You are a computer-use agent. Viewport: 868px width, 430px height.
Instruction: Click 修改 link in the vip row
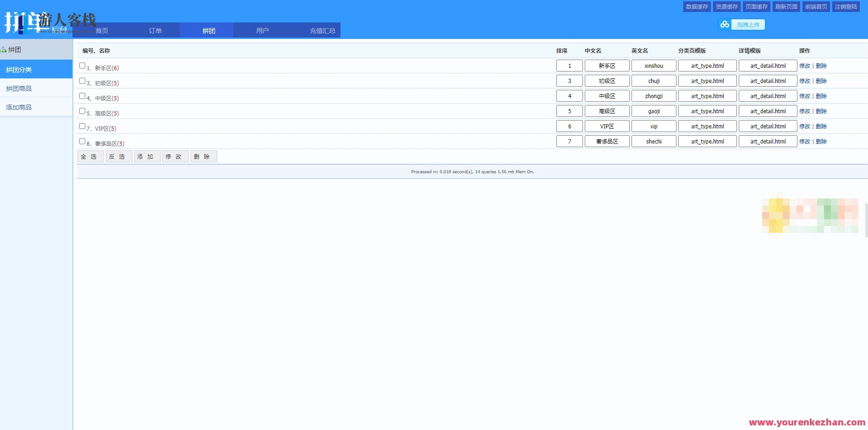[805, 126]
